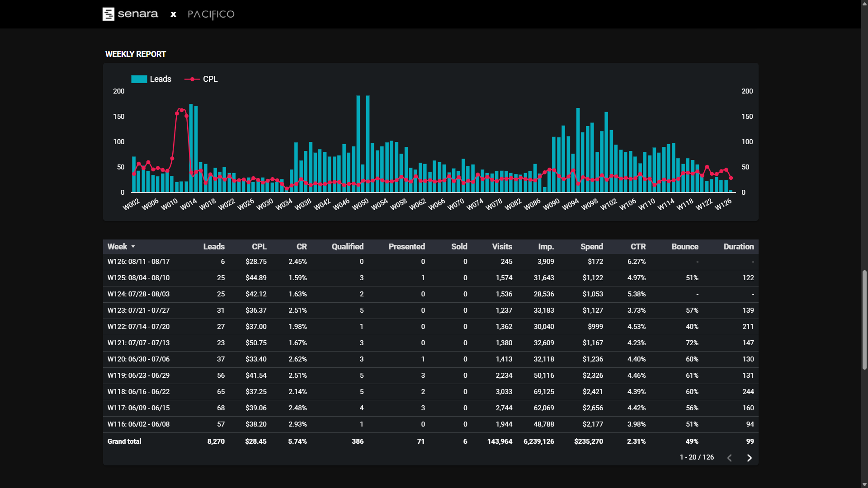Sort by CPL column header
This screenshot has width=868, height=488.
(259, 247)
